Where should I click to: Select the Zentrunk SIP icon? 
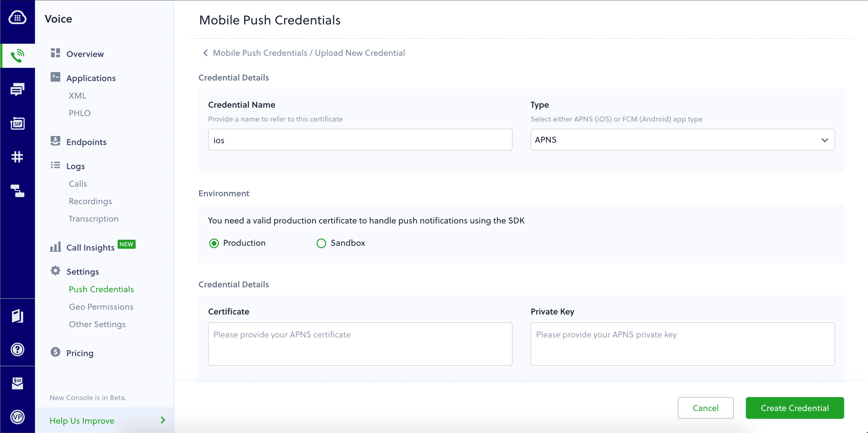(x=17, y=123)
